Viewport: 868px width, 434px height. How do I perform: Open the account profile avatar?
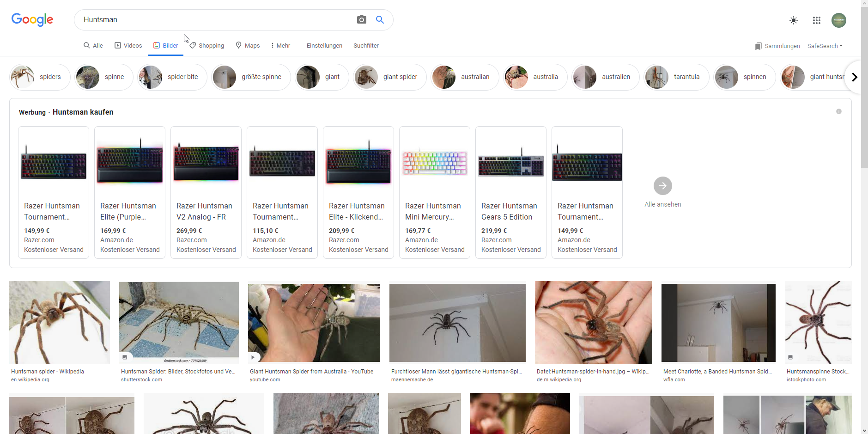(838, 20)
